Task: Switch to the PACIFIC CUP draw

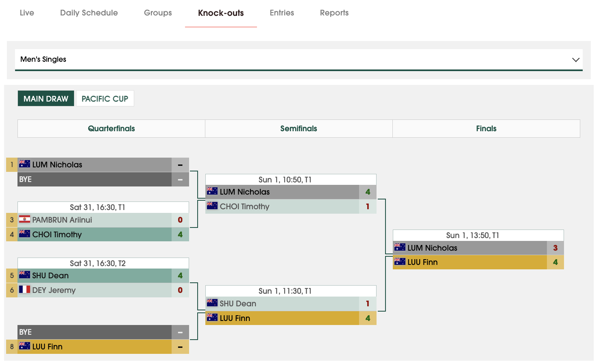Action: click(x=105, y=99)
